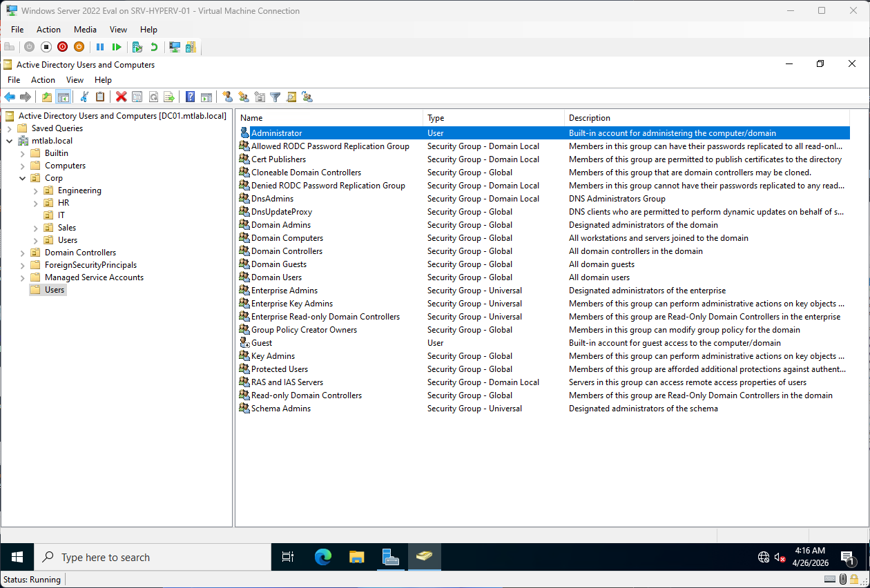This screenshot has width=870, height=588.
Task: Expand the HR OU
Action: point(35,203)
